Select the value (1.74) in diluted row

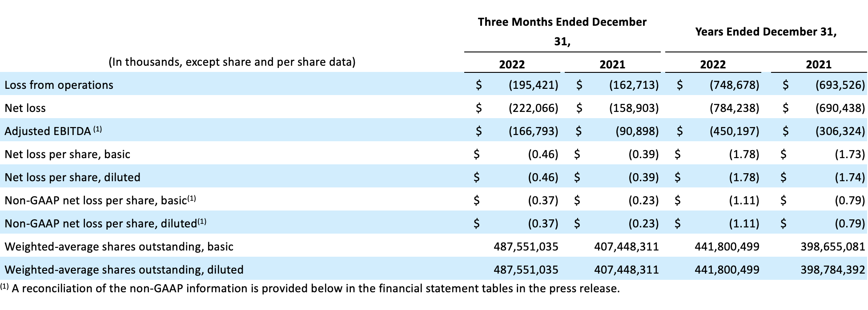[850, 177]
